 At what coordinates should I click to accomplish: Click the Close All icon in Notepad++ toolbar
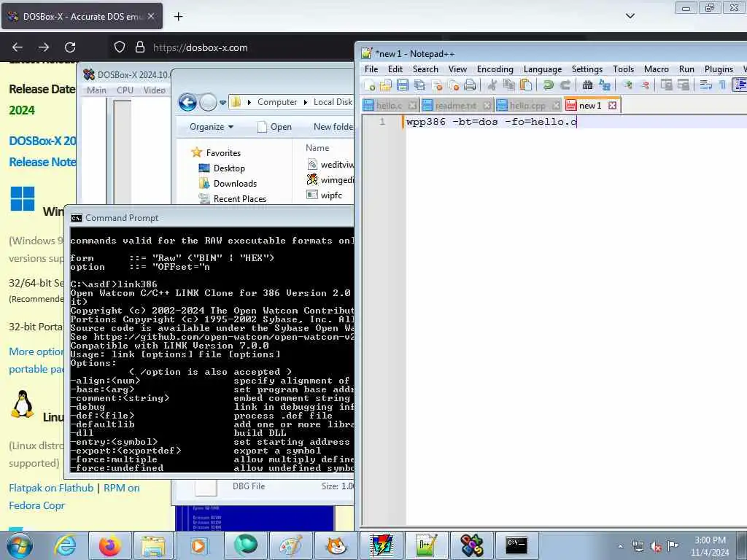tap(454, 85)
